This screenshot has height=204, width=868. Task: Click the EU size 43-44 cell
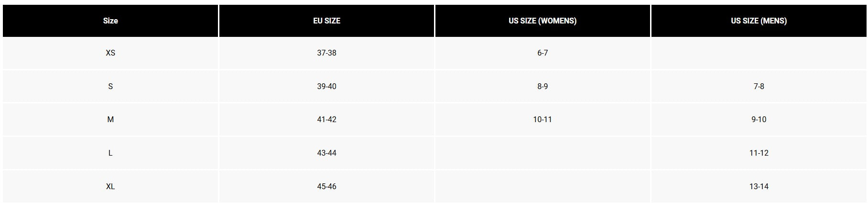tap(326, 153)
